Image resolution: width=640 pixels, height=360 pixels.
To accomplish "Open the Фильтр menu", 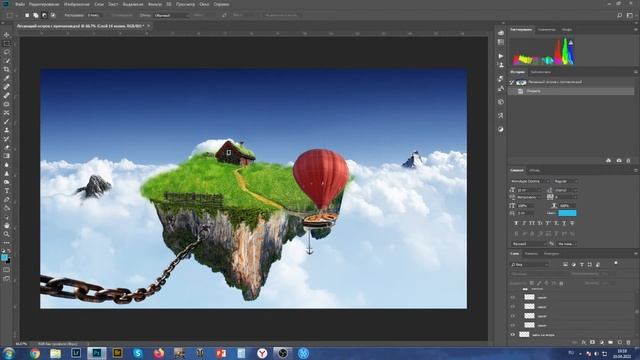I will point(155,4).
